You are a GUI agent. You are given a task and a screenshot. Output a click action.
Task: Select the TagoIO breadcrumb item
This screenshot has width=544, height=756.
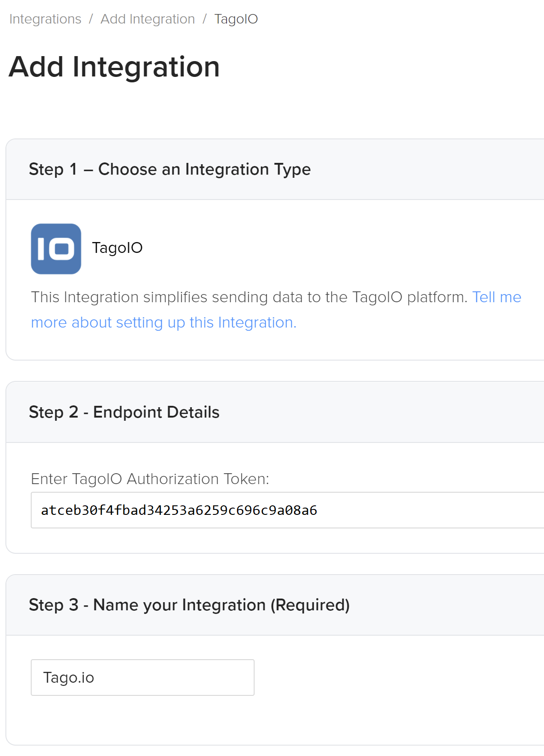coord(236,19)
